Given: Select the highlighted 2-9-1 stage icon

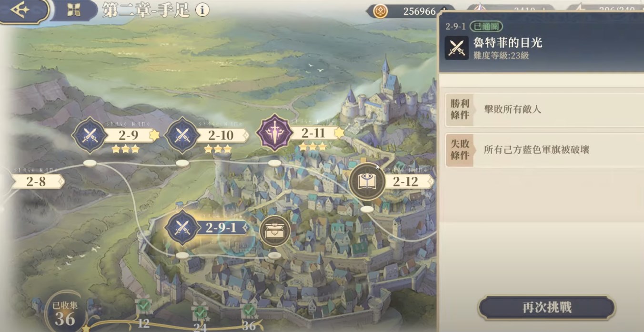Looking at the screenshot, I should click(x=181, y=228).
